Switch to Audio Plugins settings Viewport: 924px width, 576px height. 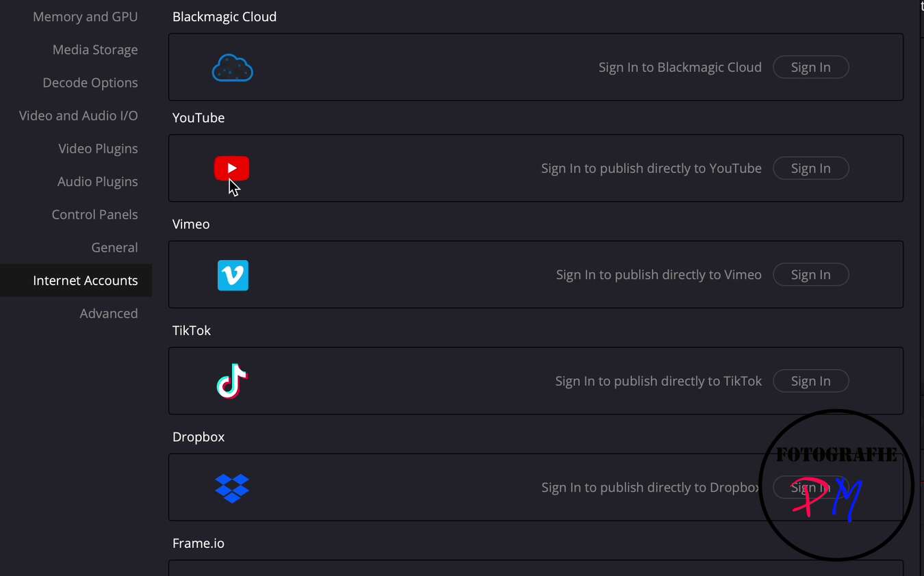click(98, 181)
